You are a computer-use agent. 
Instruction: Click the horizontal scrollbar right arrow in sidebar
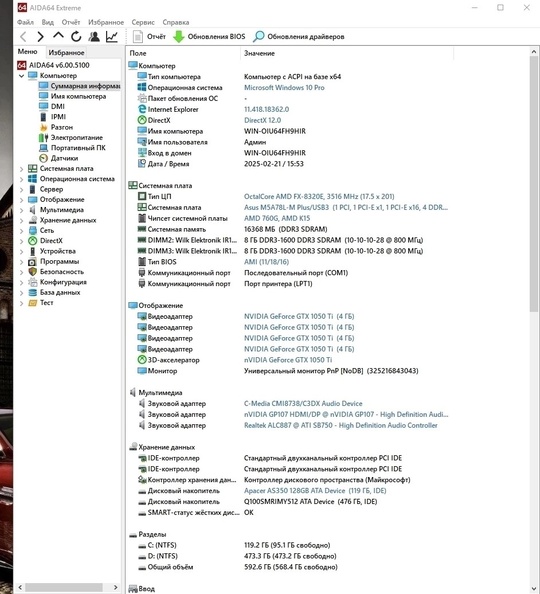point(116,588)
